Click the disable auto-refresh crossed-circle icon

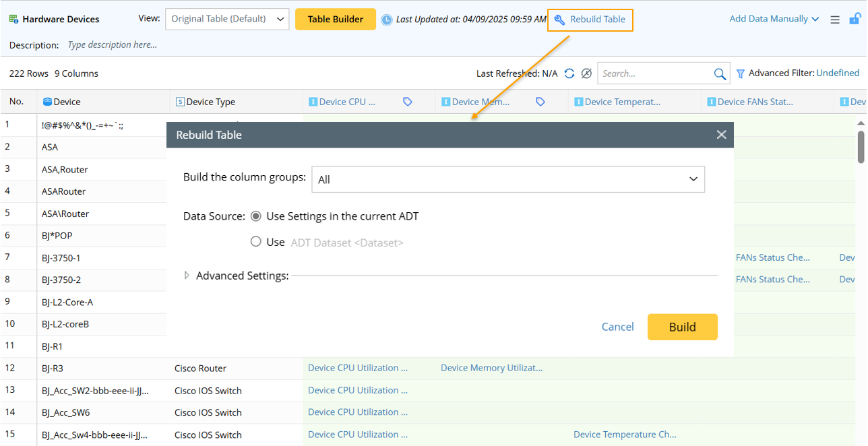586,73
